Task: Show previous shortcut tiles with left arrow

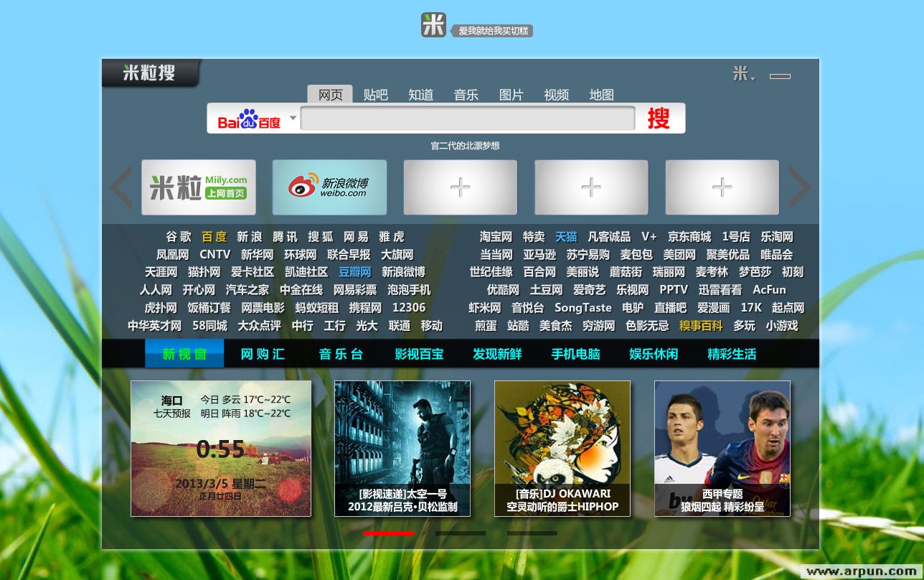Action: 121,187
